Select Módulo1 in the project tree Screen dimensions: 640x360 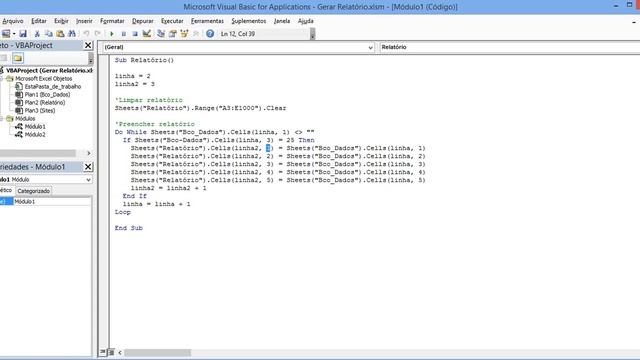click(x=35, y=127)
